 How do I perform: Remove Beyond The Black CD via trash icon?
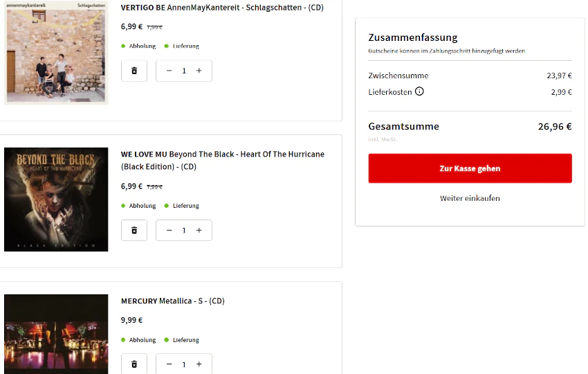click(134, 230)
